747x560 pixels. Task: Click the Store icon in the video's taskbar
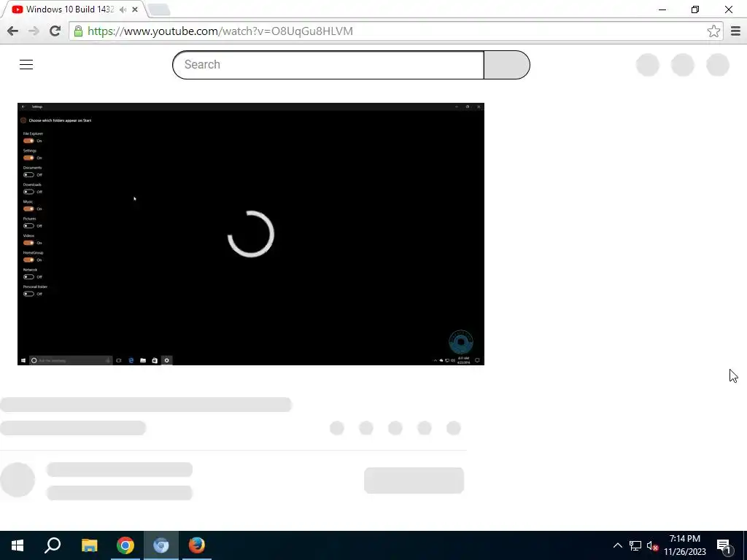coord(155,360)
